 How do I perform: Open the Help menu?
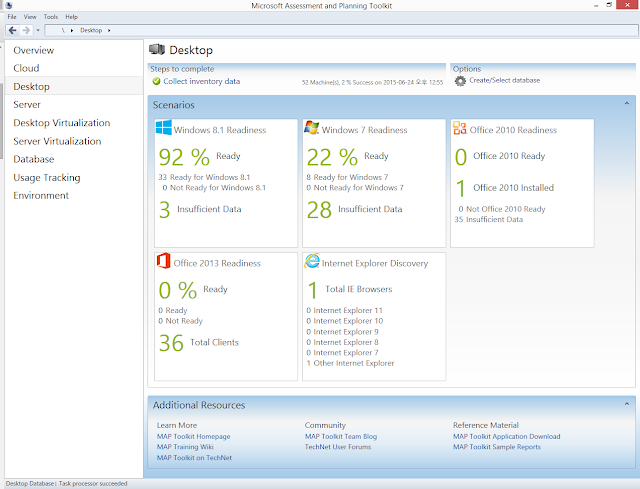click(x=71, y=17)
